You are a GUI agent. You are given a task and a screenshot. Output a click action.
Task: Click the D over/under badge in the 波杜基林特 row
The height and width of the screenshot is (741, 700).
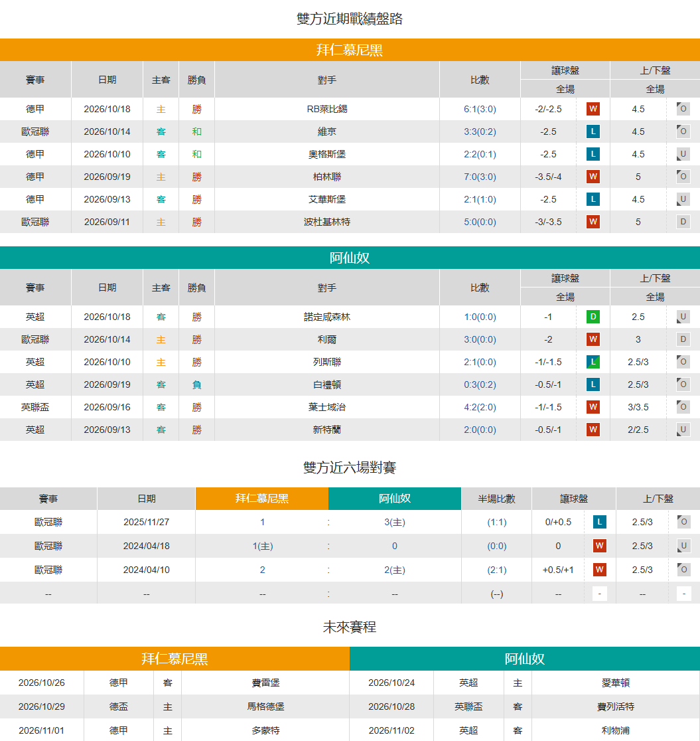point(683,222)
